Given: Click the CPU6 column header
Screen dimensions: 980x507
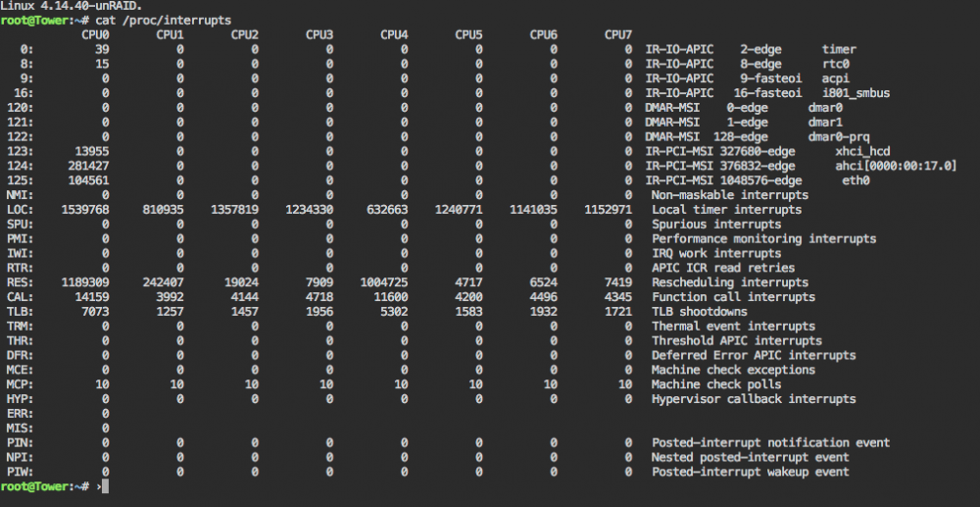Looking at the screenshot, I should [543, 35].
